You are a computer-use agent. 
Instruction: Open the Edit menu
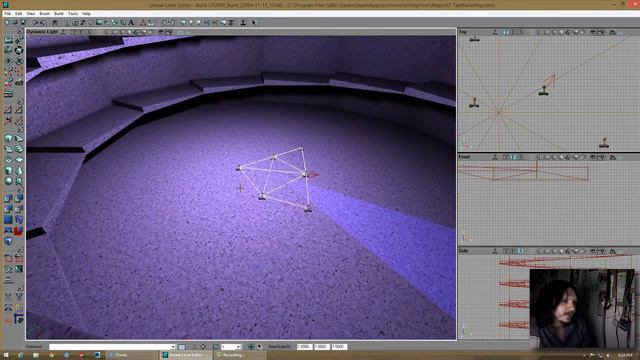(x=18, y=13)
